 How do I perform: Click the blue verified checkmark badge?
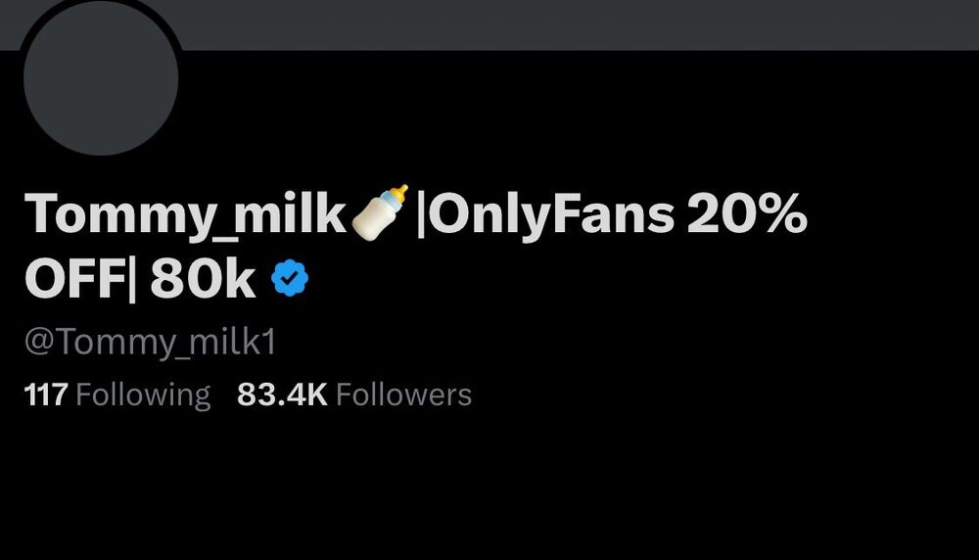(290, 280)
